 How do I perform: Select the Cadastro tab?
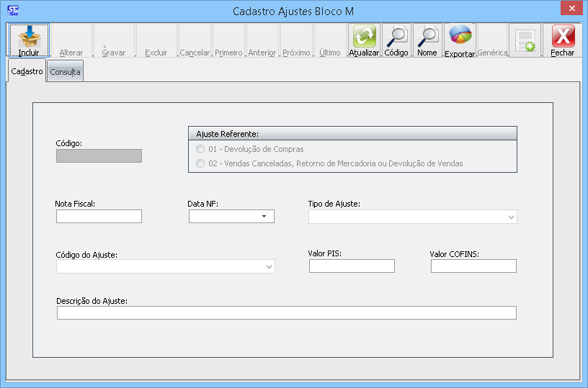pos(27,71)
